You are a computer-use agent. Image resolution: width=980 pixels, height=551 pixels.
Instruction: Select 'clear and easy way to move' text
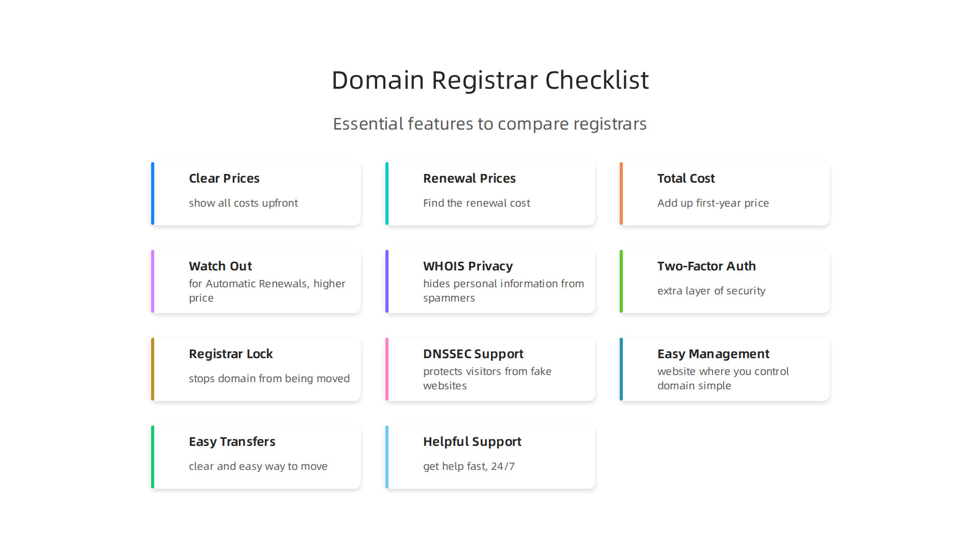[x=258, y=466]
